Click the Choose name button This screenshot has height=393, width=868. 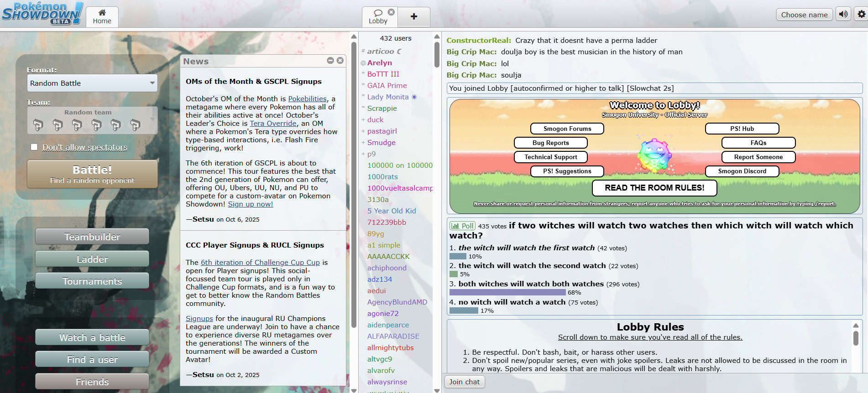click(804, 15)
